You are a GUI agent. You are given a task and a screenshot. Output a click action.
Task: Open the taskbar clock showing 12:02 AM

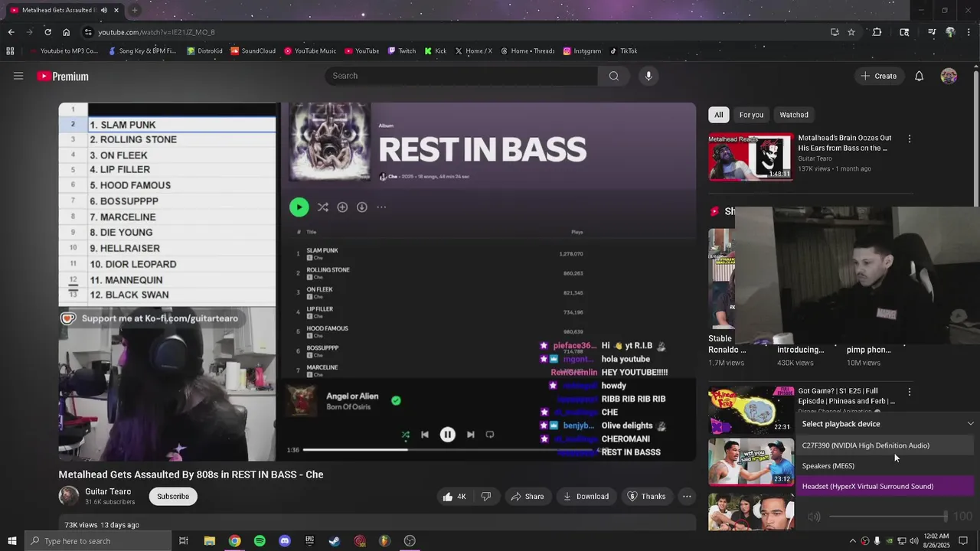click(936, 541)
